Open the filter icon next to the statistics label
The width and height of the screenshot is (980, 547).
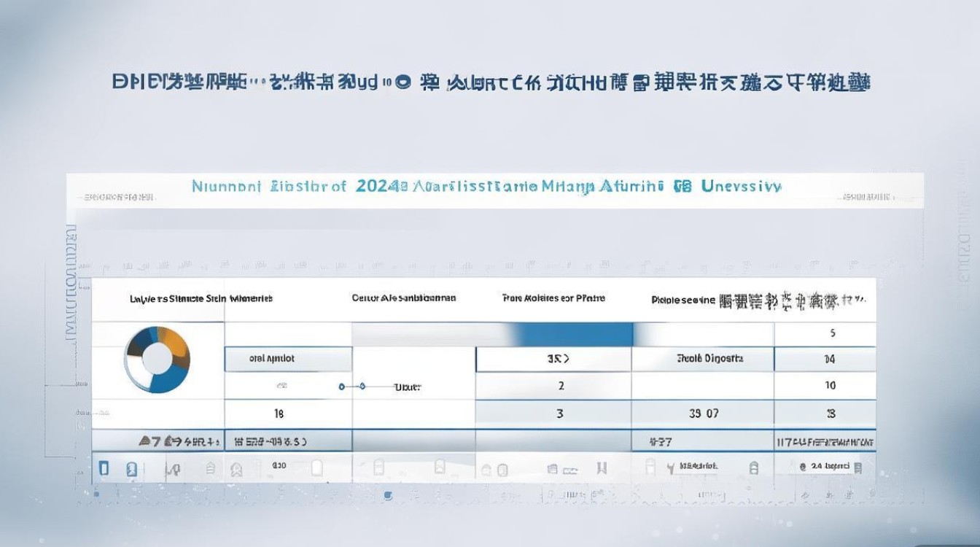(x=671, y=467)
